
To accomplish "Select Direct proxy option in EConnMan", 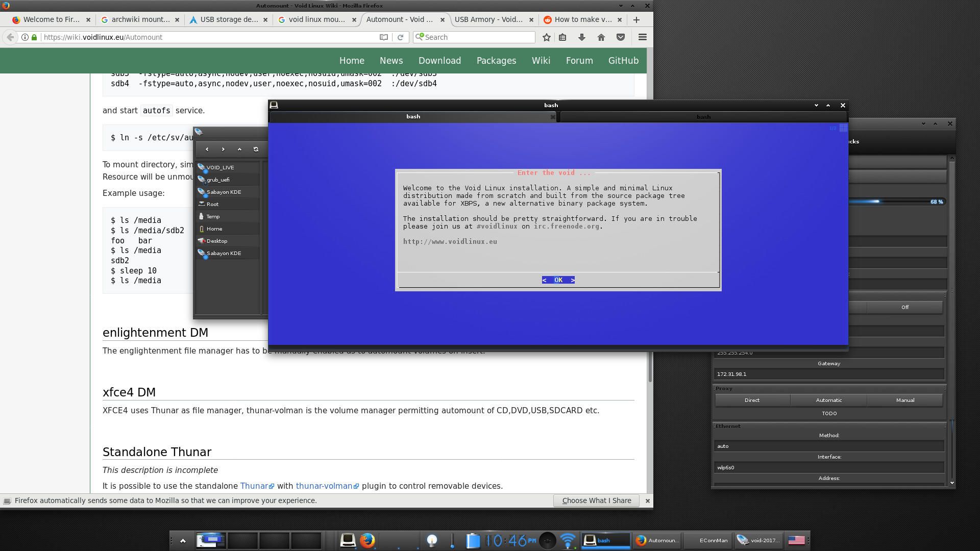I will (x=752, y=400).
